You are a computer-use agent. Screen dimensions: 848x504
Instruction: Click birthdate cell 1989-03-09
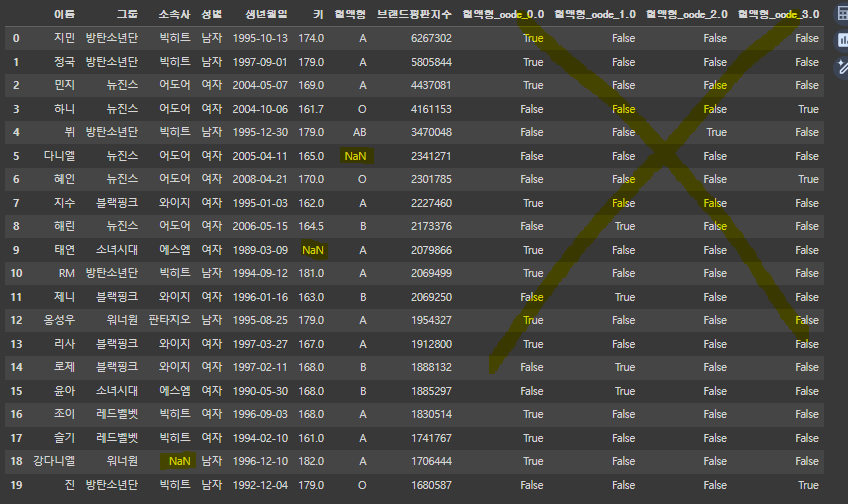point(260,250)
